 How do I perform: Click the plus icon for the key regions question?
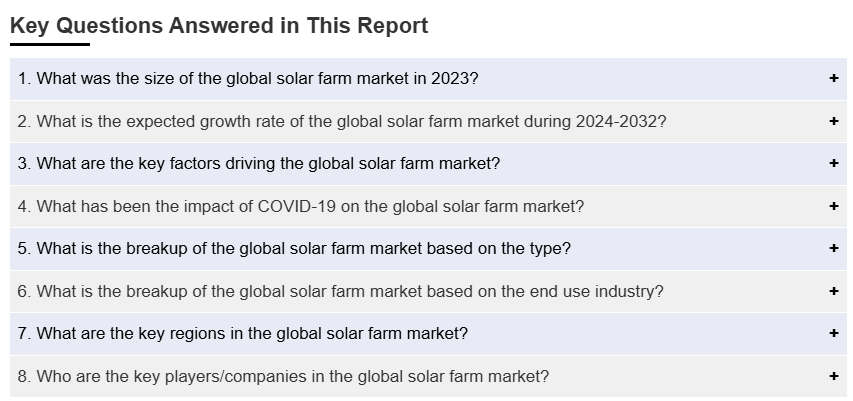(x=834, y=334)
